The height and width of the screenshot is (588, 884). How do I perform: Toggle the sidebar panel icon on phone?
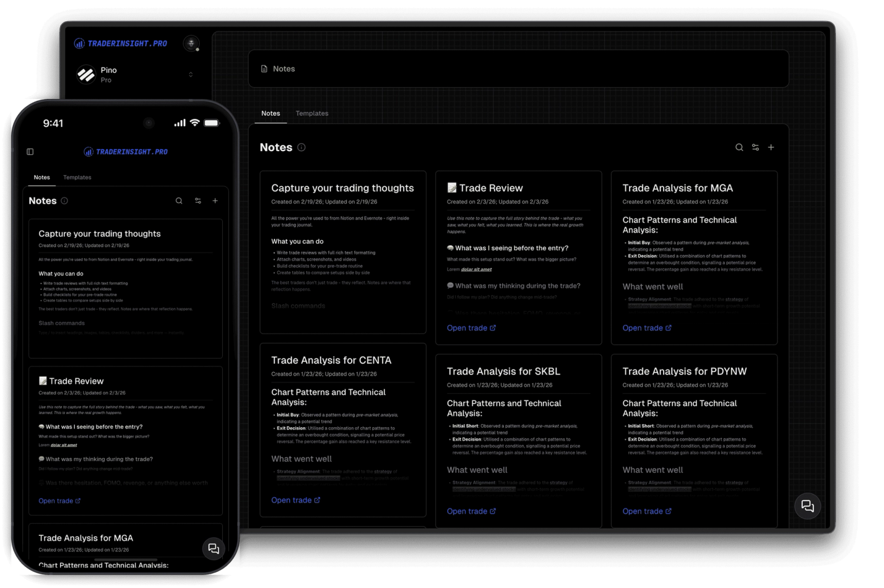(x=30, y=152)
